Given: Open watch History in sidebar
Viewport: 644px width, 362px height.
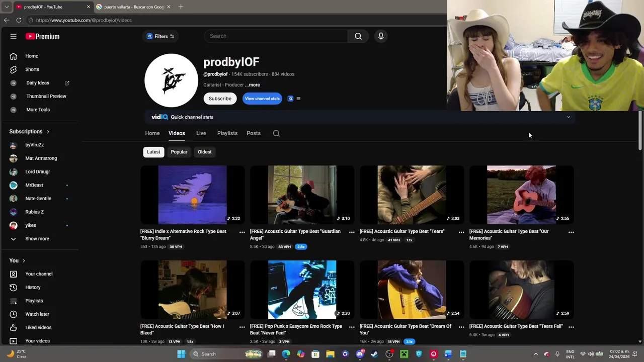Looking at the screenshot, I should tap(33, 288).
